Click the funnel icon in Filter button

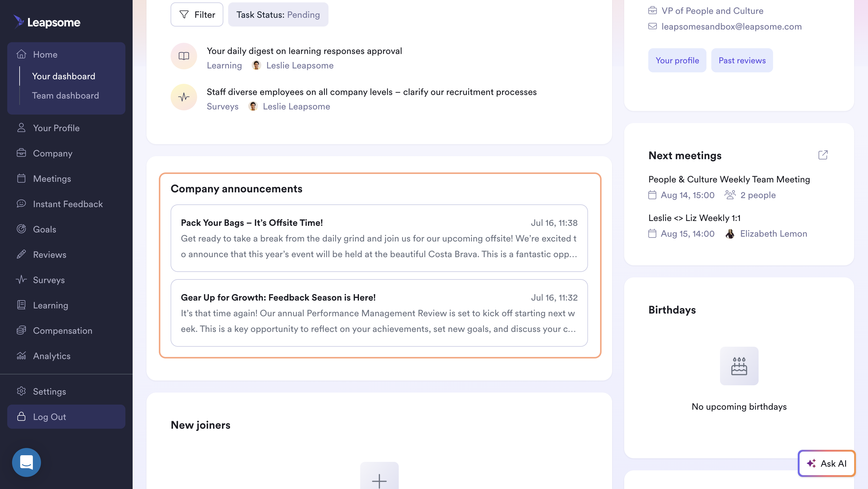pyautogui.click(x=184, y=14)
